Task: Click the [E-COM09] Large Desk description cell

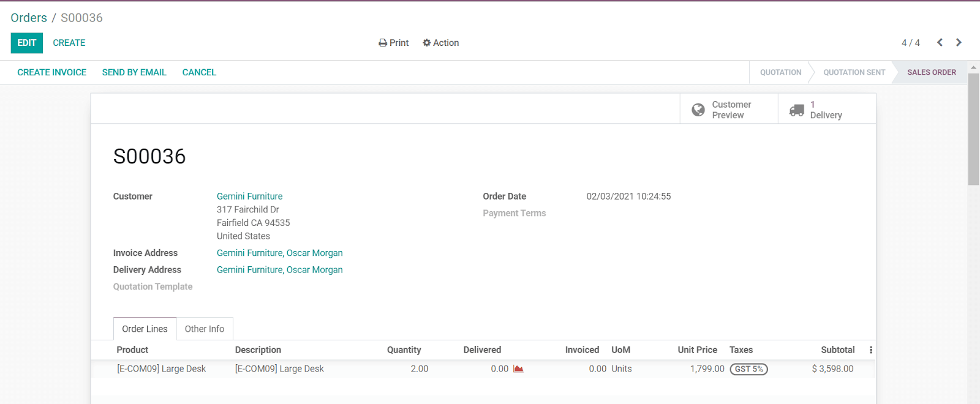Action: click(x=279, y=369)
